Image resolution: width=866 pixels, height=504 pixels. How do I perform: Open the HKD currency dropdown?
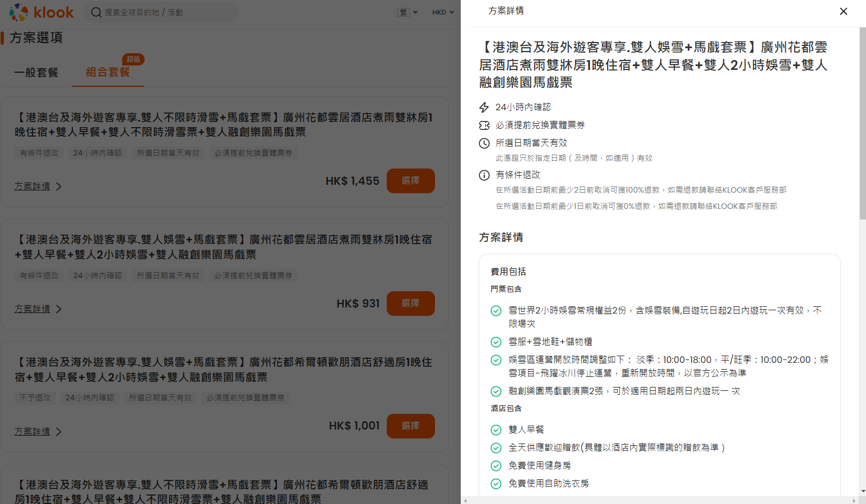(443, 12)
